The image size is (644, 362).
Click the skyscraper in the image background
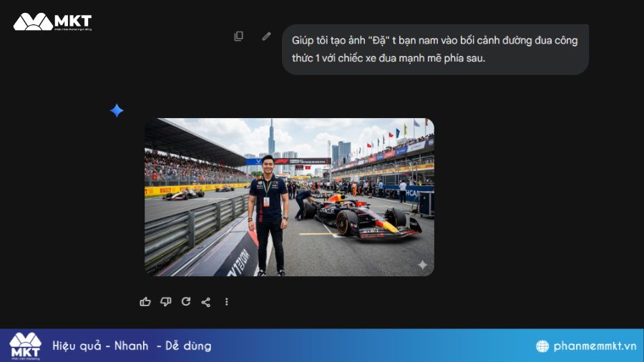coord(271,137)
